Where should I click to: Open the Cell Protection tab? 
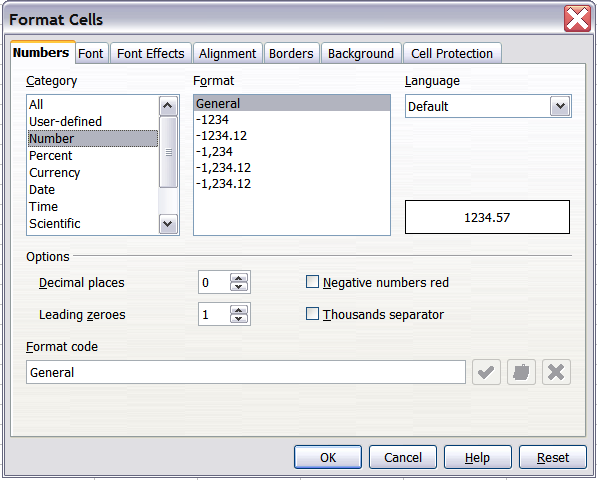pyautogui.click(x=452, y=54)
